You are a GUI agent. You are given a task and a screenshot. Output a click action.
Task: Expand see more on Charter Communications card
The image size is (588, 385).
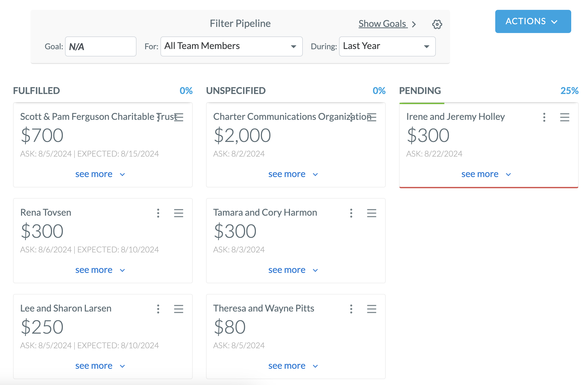point(293,174)
